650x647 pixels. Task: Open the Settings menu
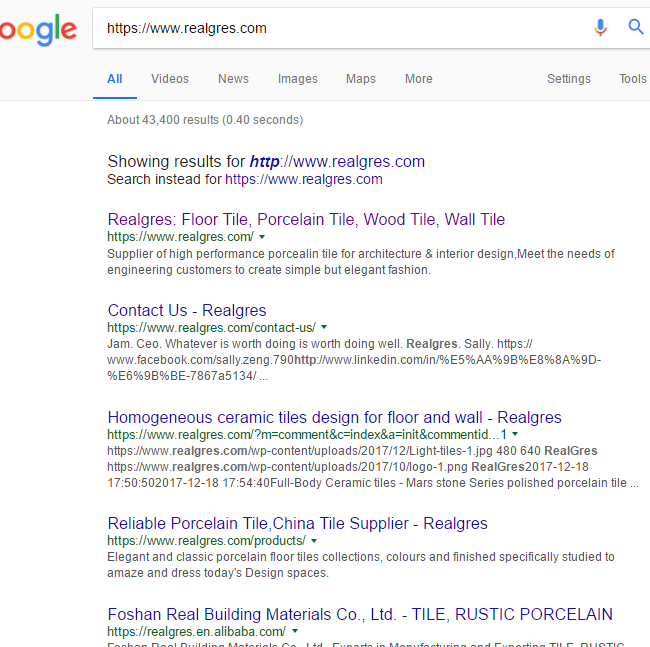coord(568,79)
